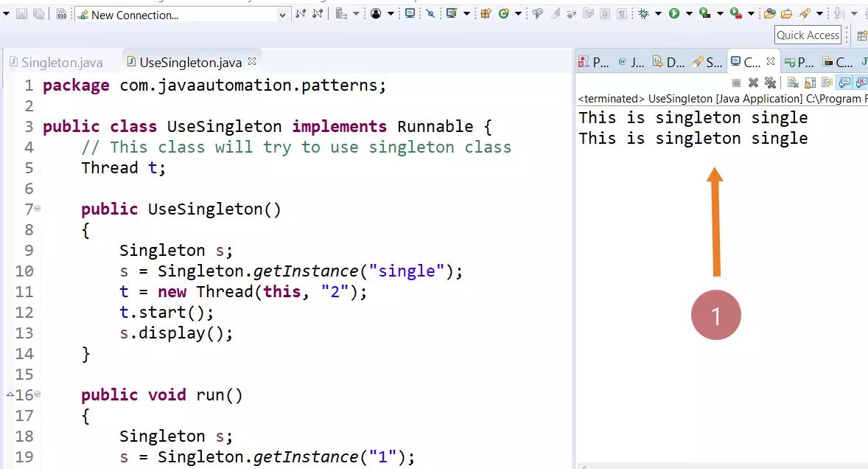Clear the Console output

(793, 83)
